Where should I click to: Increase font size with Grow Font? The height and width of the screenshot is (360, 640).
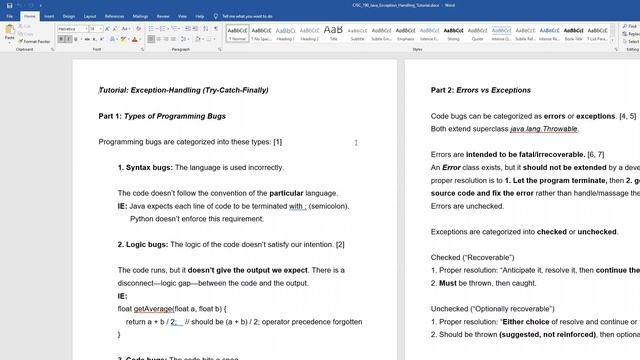[107, 29]
